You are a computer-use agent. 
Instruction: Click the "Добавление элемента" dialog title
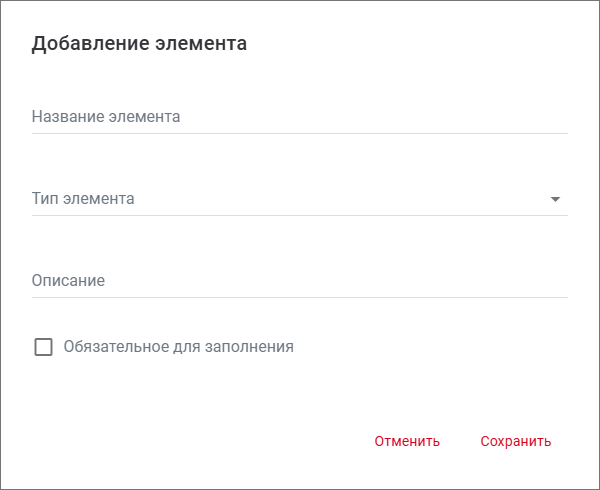[x=140, y=43]
